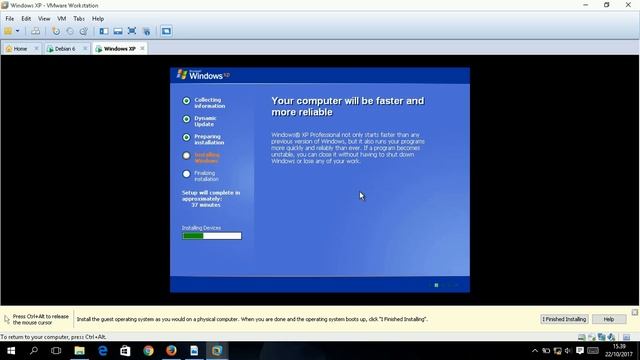The width and height of the screenshot is (640, 360).
Task: Click the clock showing 22/10/2017
Action: coord(619,351)
